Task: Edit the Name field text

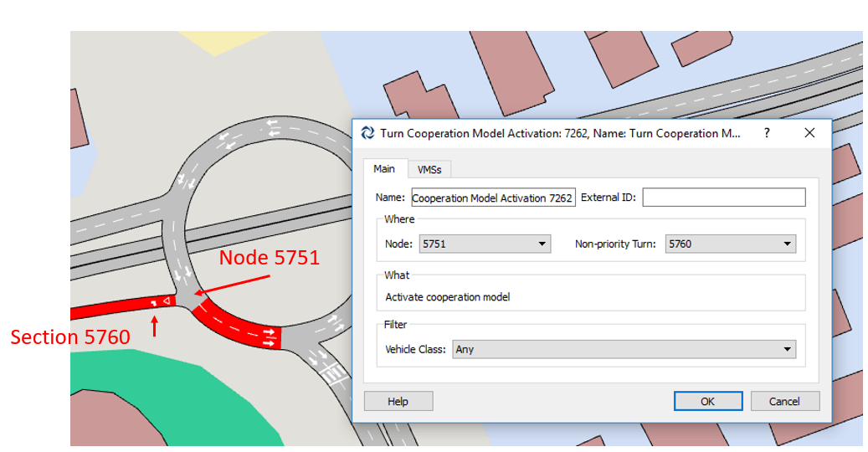Action: [x=493, y=198]
